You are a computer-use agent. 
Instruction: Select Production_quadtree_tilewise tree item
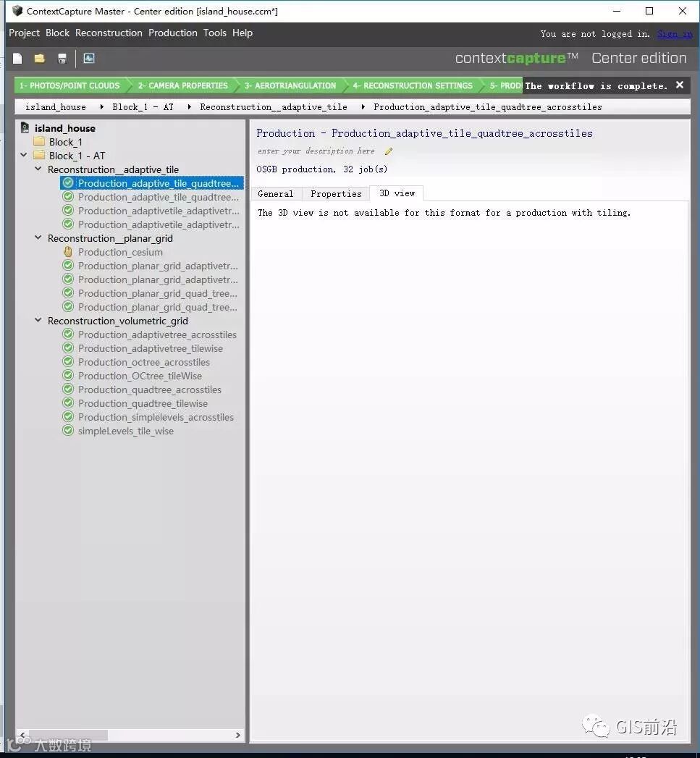[143, 403]
